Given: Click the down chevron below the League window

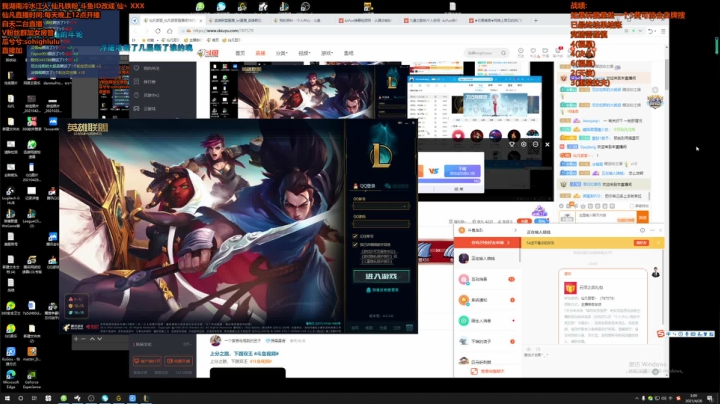Looking at the screenshot, I should click(x=99, y=339).
